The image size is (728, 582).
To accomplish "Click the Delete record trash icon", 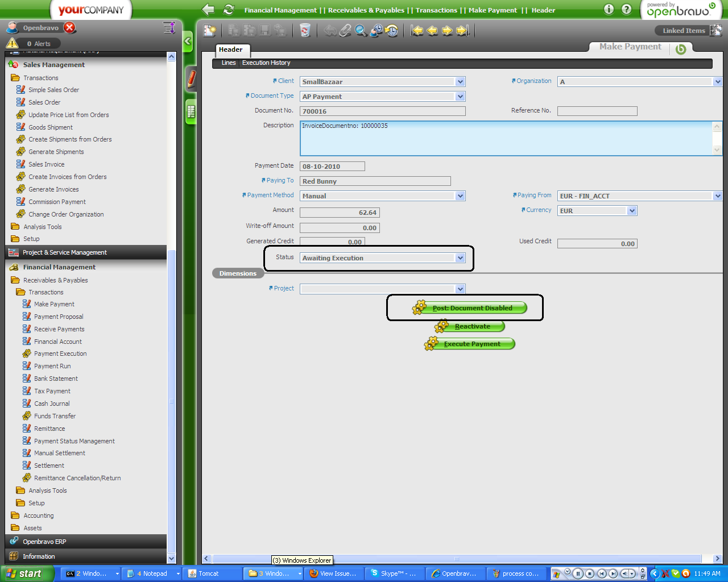I will pos(305,31).
